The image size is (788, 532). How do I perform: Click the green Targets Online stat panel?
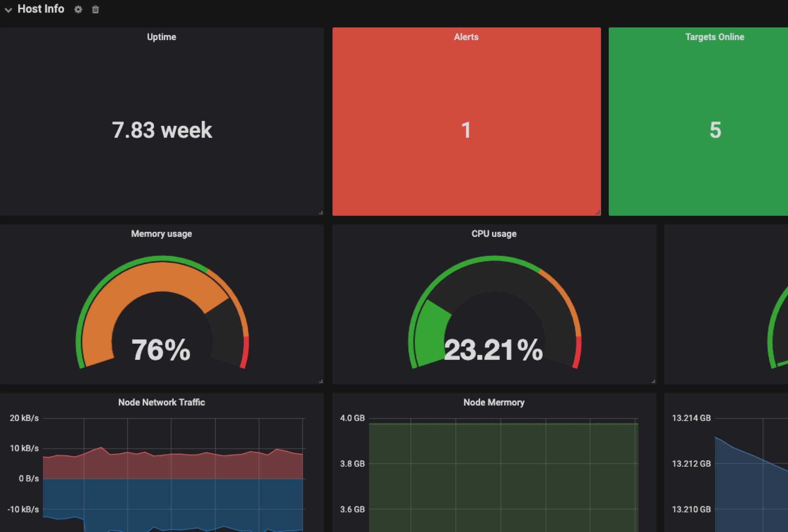[714, 130]
